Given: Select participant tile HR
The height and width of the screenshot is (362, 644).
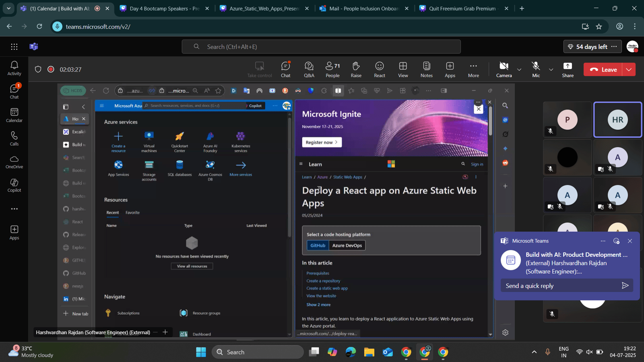Looking at the screenshot, I should (617, 119).
